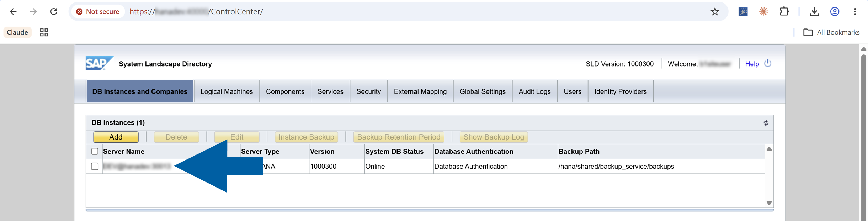Open the Components tab
This screenshot has width=868, height=221.
pyautogui.click(x=285, y=91)
